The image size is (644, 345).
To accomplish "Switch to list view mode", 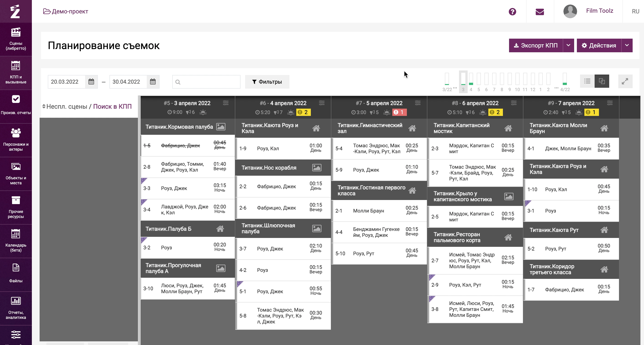I will (587, 81).
